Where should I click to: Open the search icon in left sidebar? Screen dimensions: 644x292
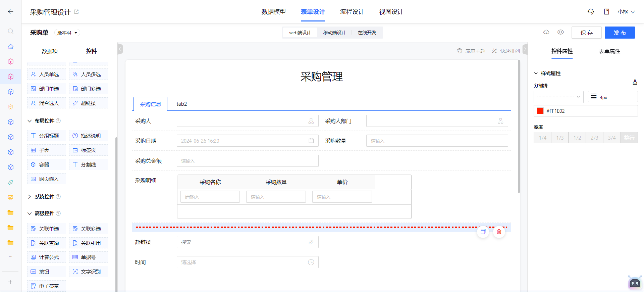(x=10, y=31)
